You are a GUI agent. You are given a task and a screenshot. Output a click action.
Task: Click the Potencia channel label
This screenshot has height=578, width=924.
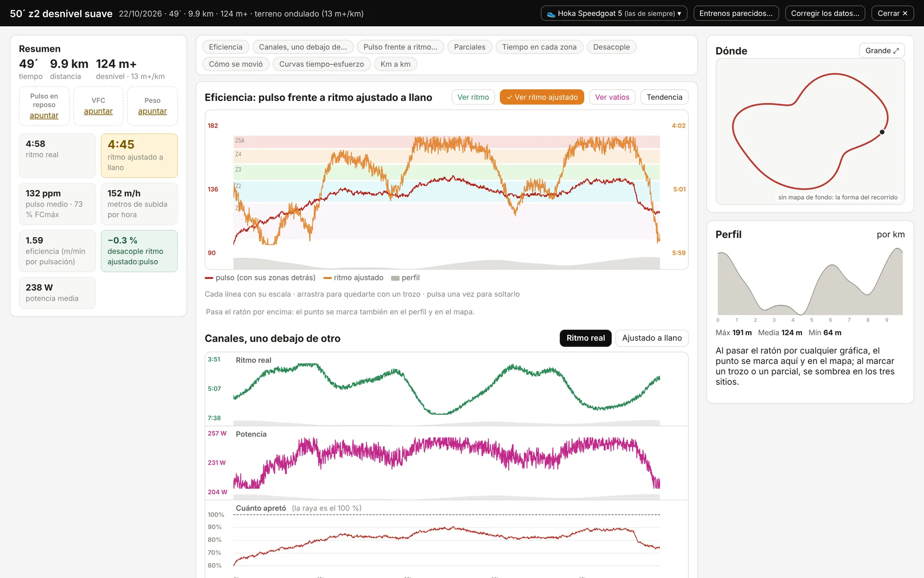tap(251, 434)
